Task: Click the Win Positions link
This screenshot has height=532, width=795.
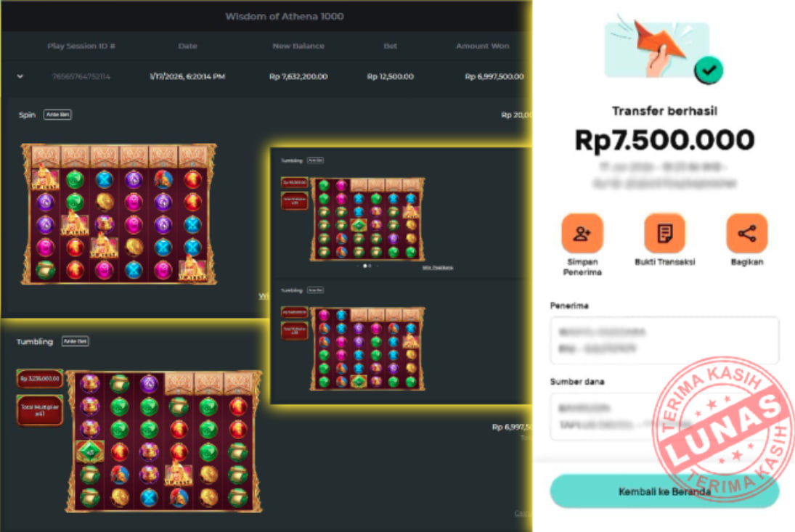Action: click(438, 268)
